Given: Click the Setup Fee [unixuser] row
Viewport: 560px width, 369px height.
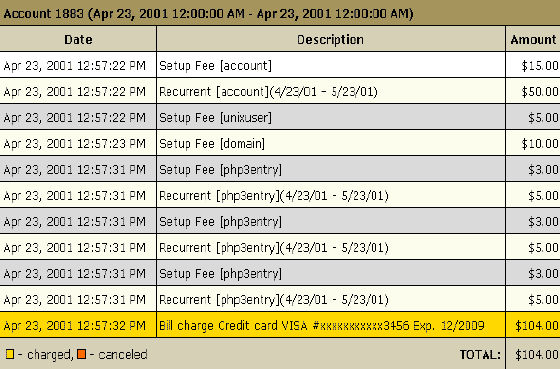Looking at the screenshot, I should pyautogui.click(x=280, y=118).
